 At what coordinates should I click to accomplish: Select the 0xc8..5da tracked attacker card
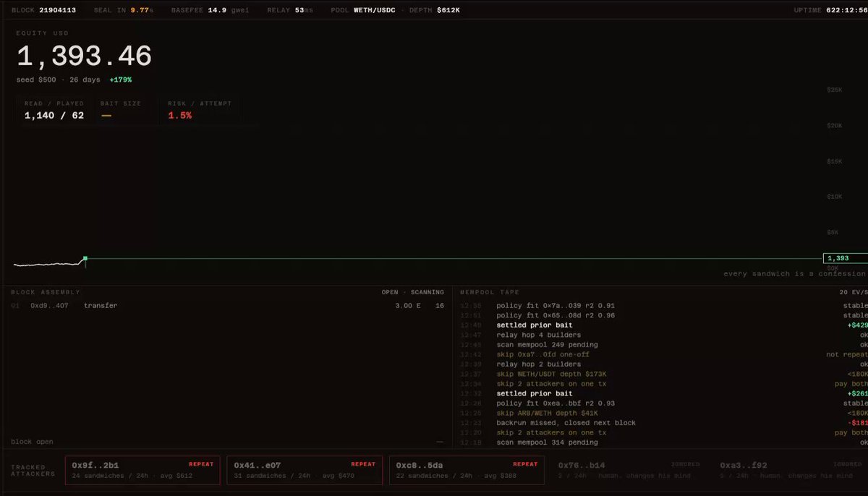[x=467, y=470]
